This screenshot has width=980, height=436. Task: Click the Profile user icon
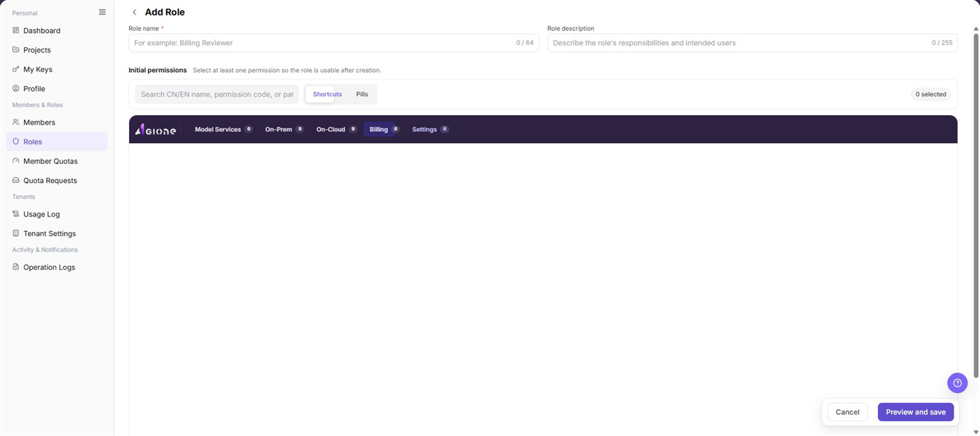(16, 88)
